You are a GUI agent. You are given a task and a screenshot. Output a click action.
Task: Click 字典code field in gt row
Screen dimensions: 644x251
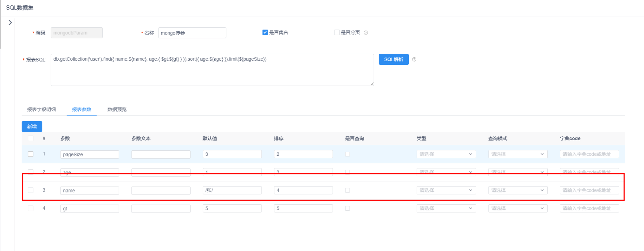(589, 208)
